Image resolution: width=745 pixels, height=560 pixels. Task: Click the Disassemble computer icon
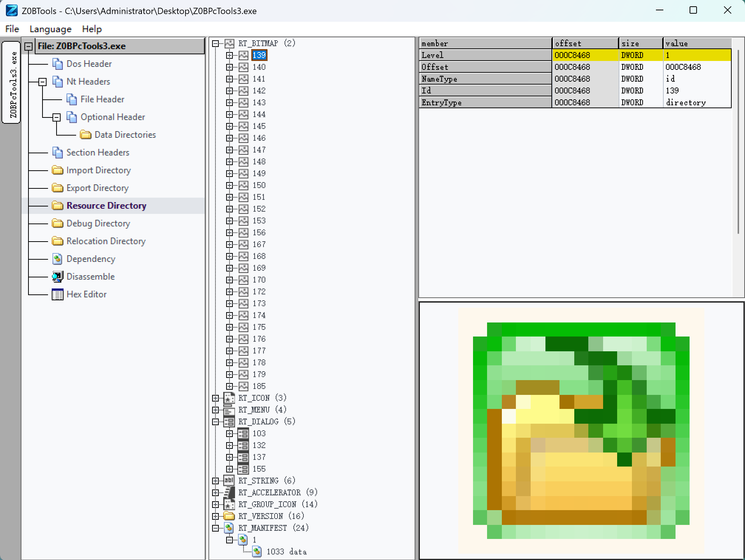(x=57, y=277)
